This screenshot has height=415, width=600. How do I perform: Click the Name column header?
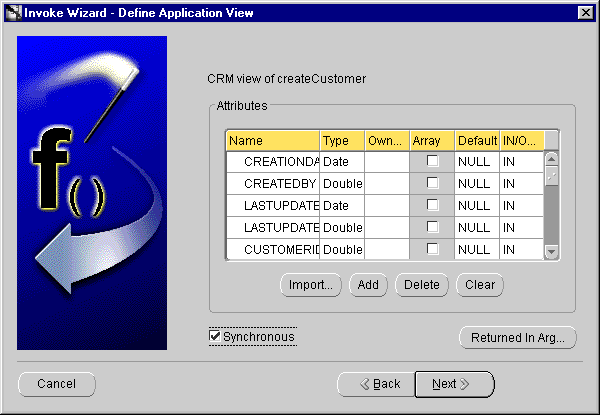pos(272,141)
